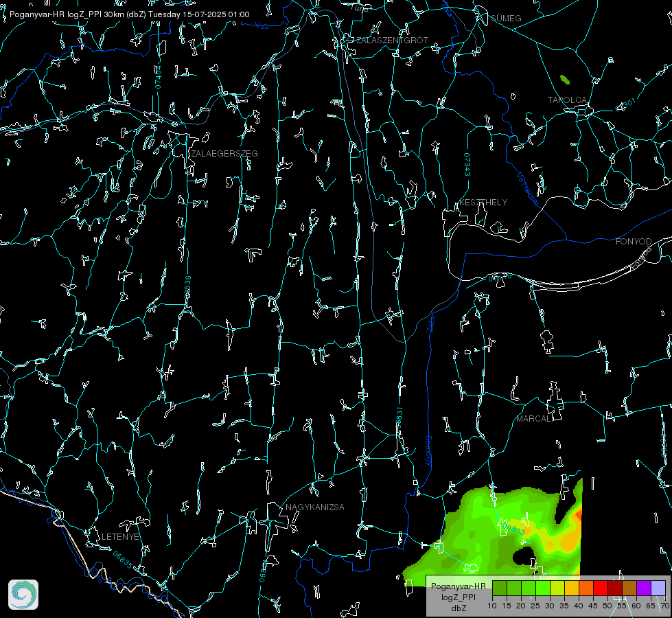Click the road number 07343 label

(467, 165)
